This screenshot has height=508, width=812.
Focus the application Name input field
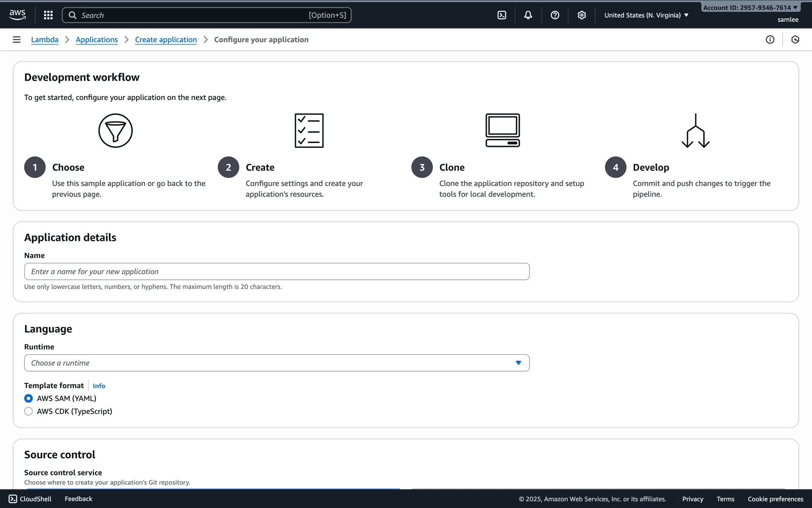(x=277, y=271)
